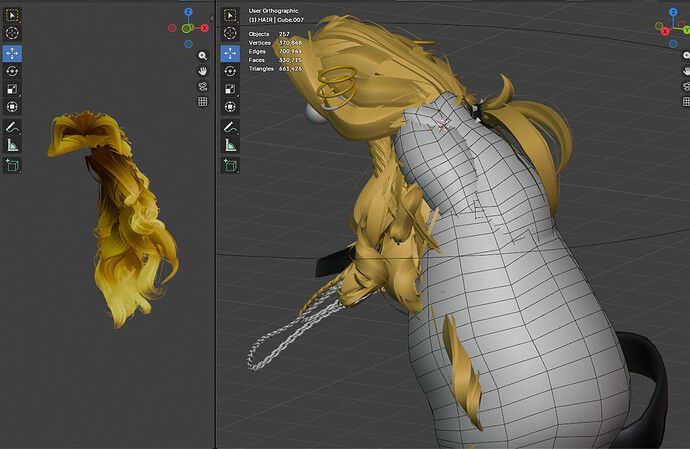Click the 'User Orthographic' view label
690x449 pixels.
[273, 11]
